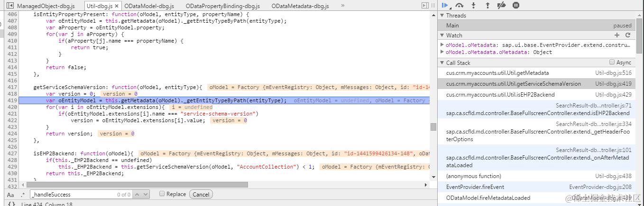
Task: Resume script execution
Action: tap(444, 5)
